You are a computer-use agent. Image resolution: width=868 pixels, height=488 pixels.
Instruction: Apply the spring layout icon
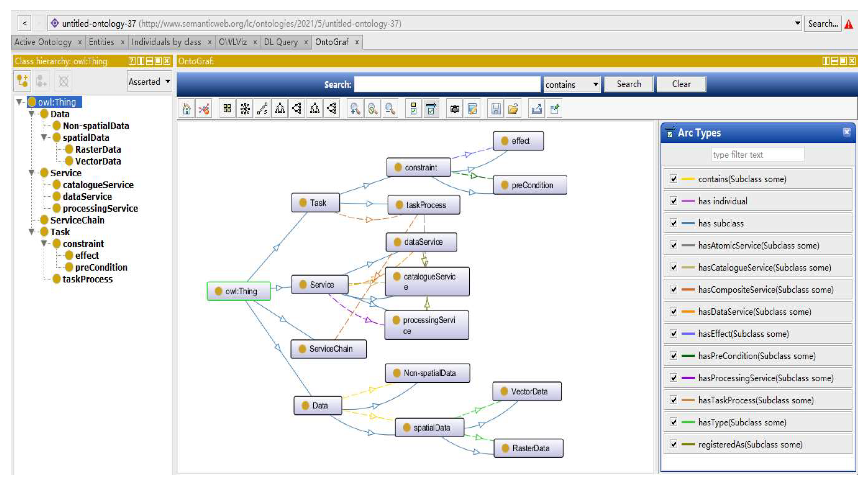click(263, 109)
